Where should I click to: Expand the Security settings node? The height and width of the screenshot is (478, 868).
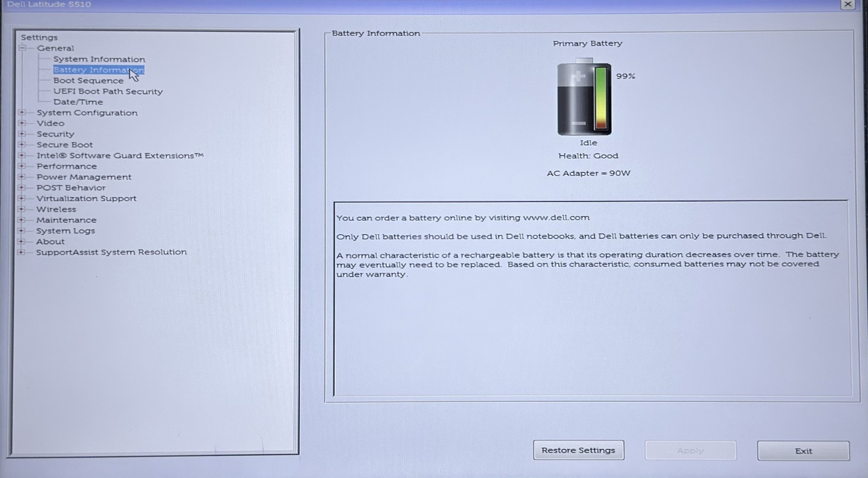(22, 134)
